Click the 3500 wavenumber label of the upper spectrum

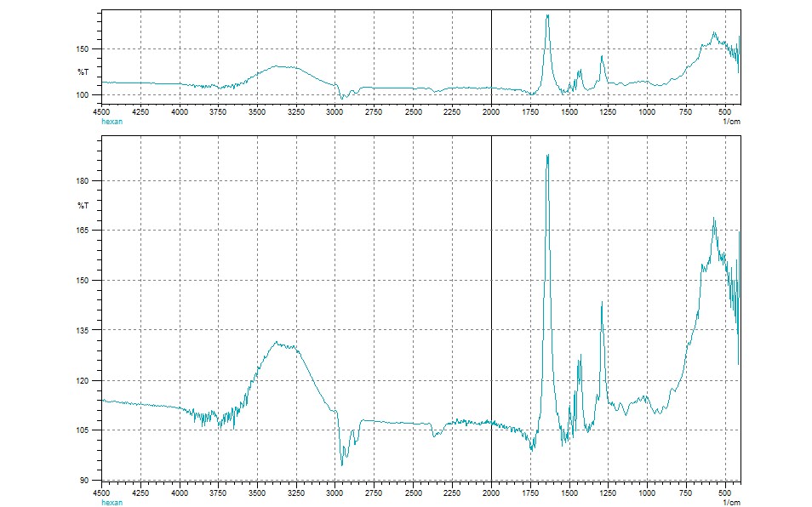click(x=257, y=112)
